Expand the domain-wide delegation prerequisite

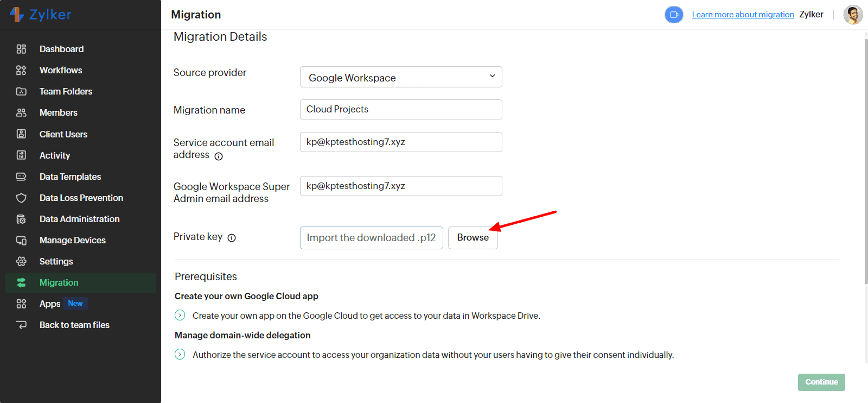[x=180, y=355]
